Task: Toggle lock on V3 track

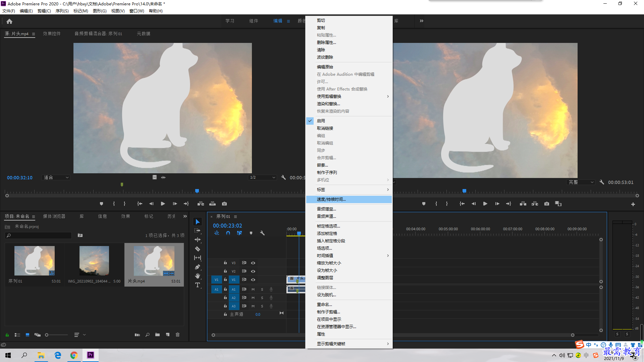Action: (225, 263)
